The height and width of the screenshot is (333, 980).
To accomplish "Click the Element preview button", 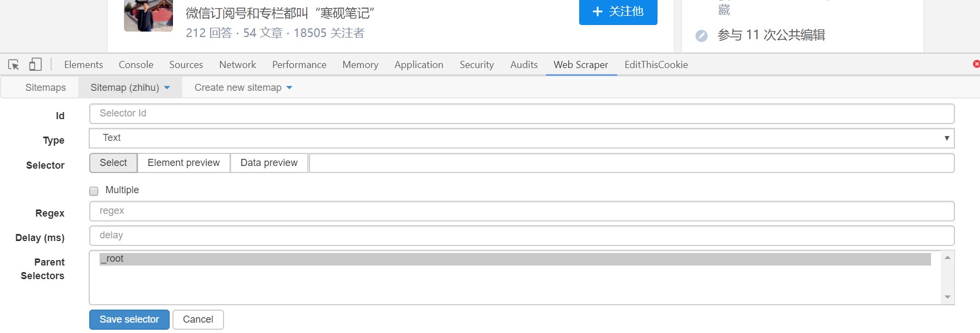I will (183, 163).
